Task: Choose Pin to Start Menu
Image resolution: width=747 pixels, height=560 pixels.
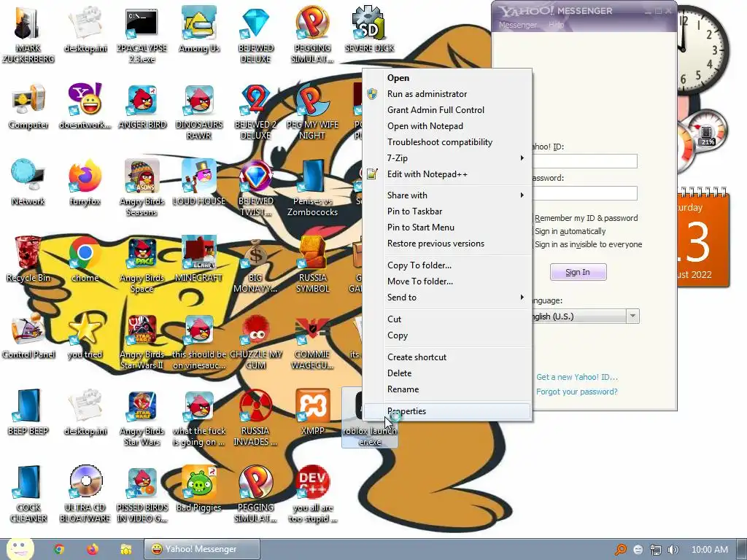Action: click(x=447, y=227)
